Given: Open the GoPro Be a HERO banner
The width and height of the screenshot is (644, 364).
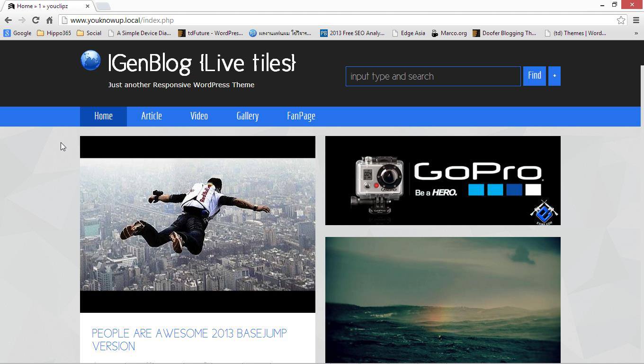Looking at the screenshot, I should (x=443, y=181).
